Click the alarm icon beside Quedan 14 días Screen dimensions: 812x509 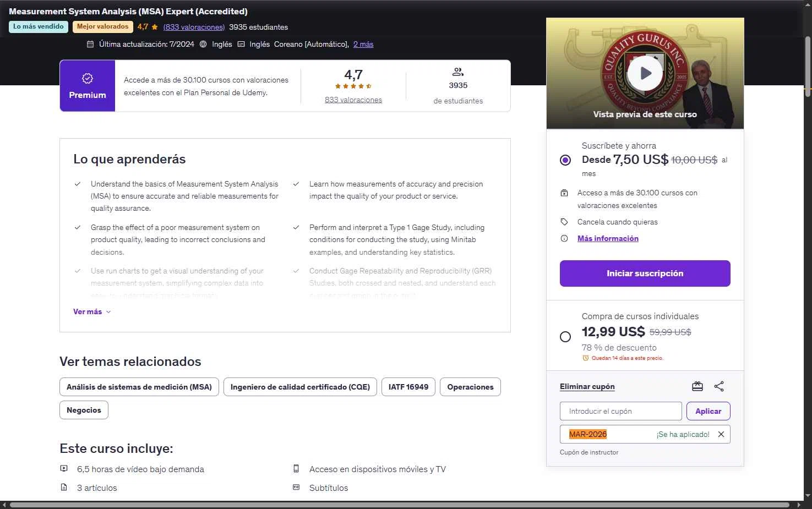586,358
